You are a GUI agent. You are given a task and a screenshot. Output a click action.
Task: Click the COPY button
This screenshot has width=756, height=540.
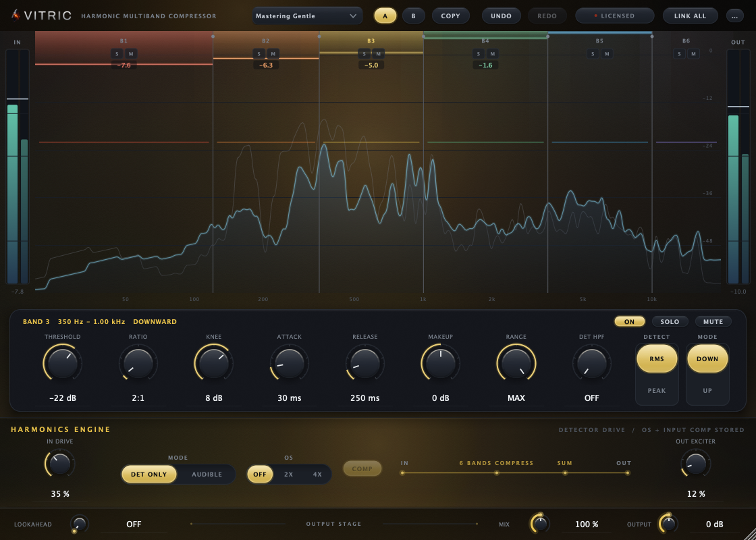click(451, 16)
